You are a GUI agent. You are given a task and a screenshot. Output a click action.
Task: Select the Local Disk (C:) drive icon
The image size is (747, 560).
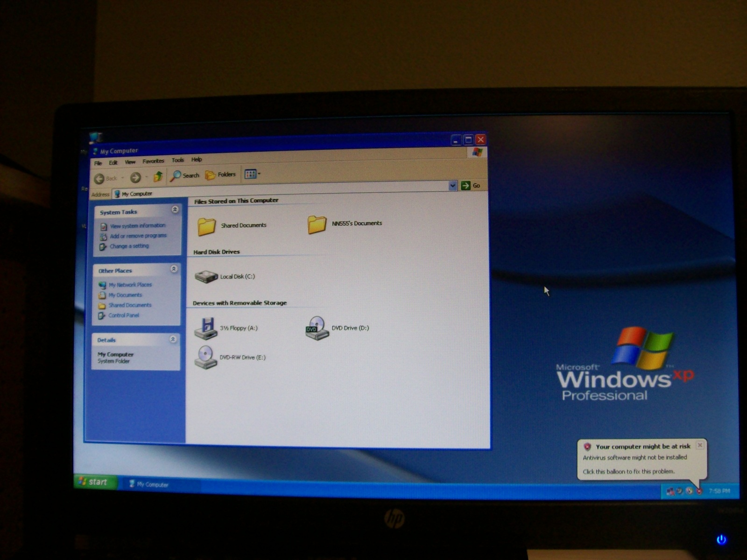(206, 277)
